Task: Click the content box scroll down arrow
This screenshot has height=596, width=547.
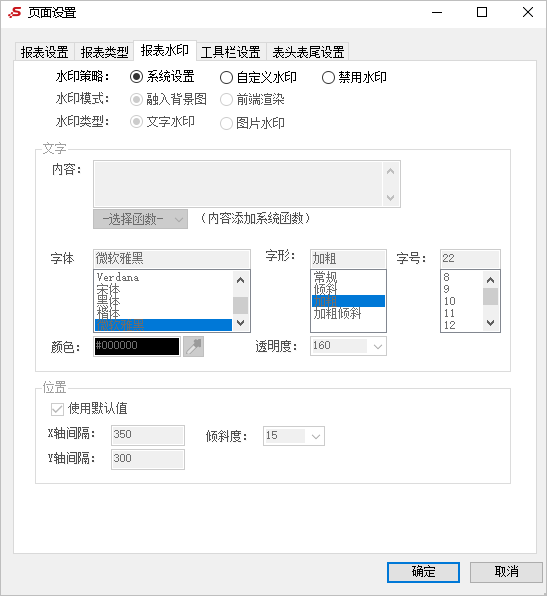Action: click(390, 197)
